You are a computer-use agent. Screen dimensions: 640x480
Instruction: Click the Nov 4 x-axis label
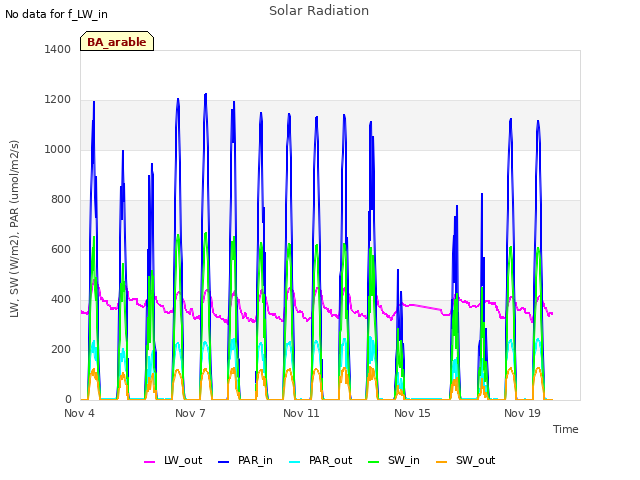(79, 413)
